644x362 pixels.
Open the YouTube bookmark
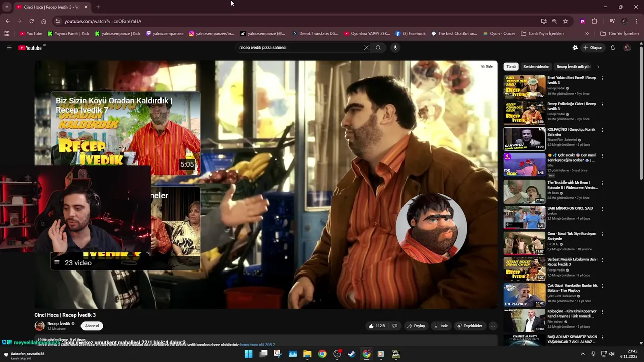(31, 34)
